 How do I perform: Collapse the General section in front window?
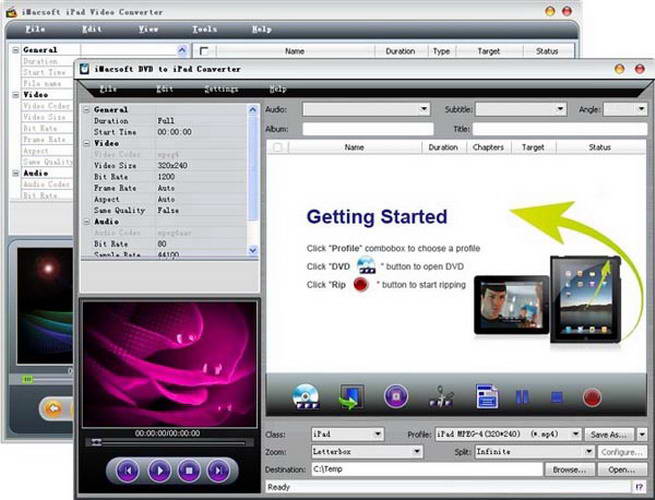(87, 109)
